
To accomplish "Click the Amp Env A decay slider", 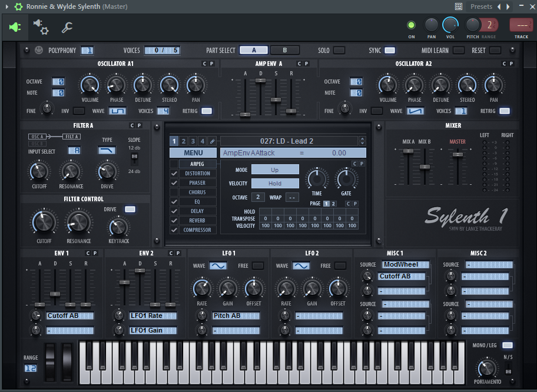I will click(x=260, y=81).
